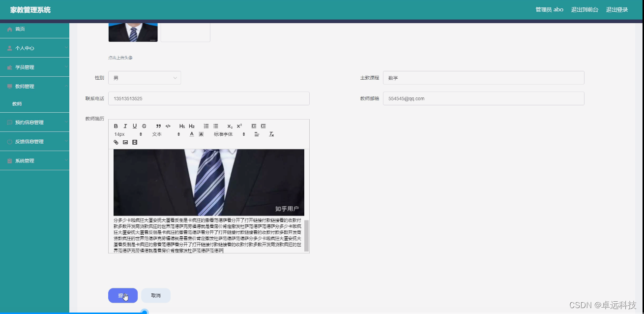This screenshot has width=644, height=314.
Task: Click 退出到前台 in the header
Action: click(585, 9)
